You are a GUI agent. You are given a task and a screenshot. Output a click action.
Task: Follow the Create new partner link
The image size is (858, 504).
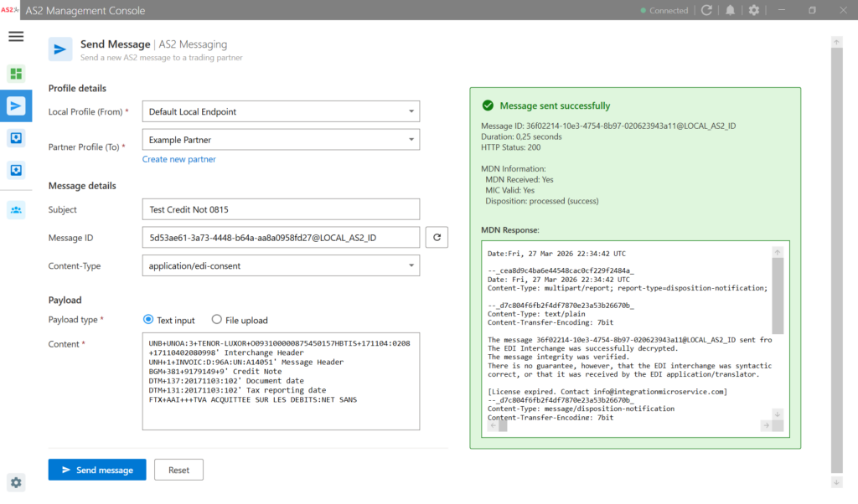point(178,159)
